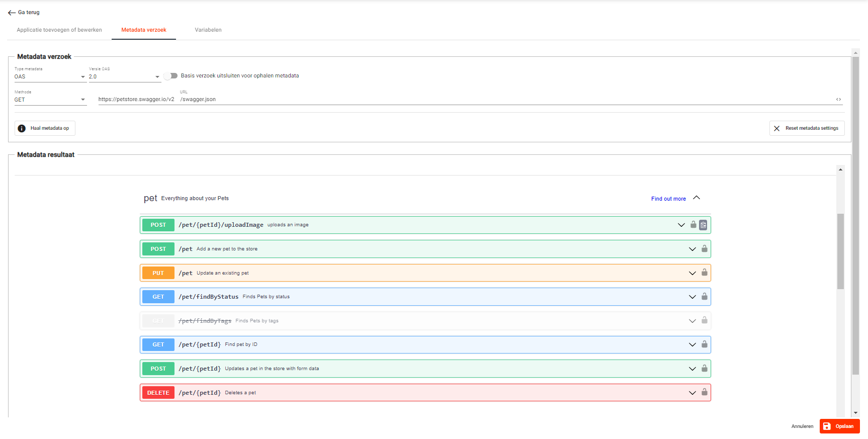Click the back arrow next to Ga terug
868x439 pixels.
[x=12, y=13]
